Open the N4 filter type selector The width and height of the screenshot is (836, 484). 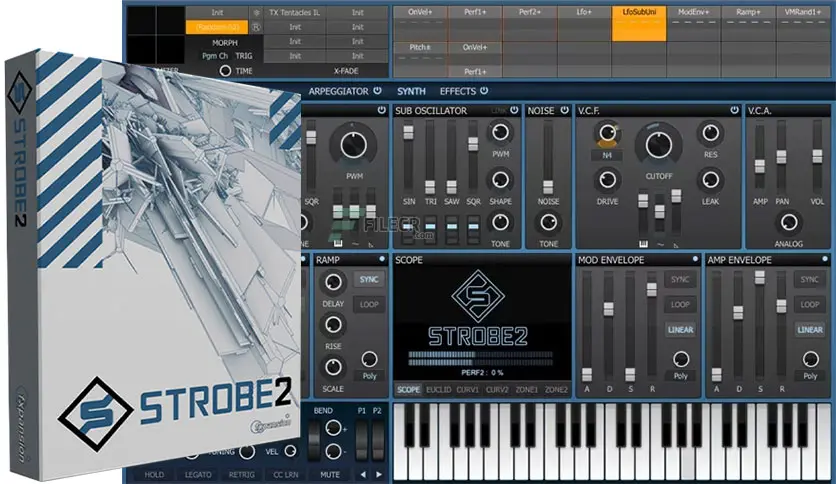pos(607,156)
